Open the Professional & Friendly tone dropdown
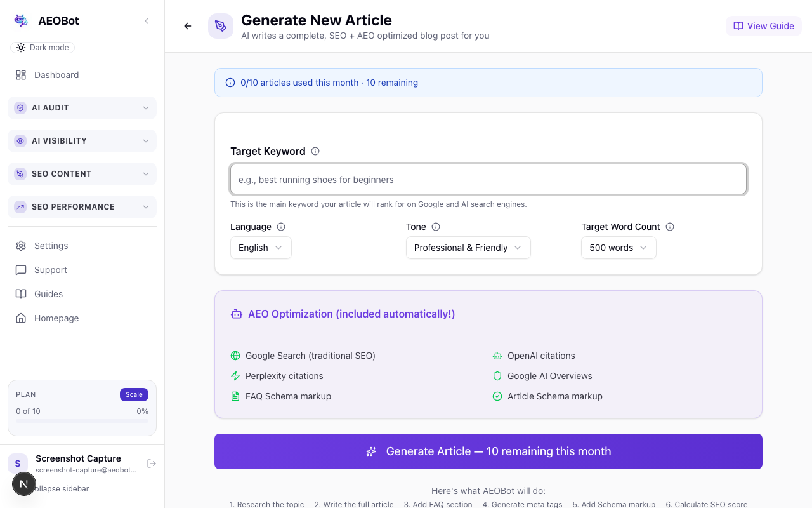This screenshot has width=812, height=508. pyautogui.click(x=468, y=248)
